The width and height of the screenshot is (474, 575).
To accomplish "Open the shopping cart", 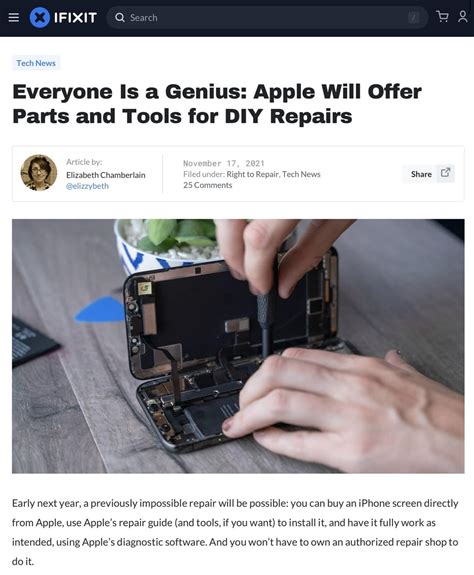I will tap(442, 17).
